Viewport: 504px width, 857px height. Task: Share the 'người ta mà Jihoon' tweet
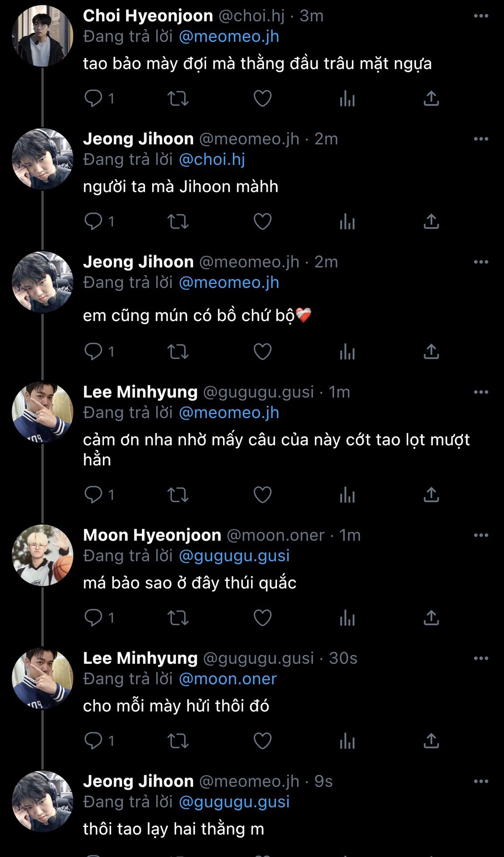point(431,221)
